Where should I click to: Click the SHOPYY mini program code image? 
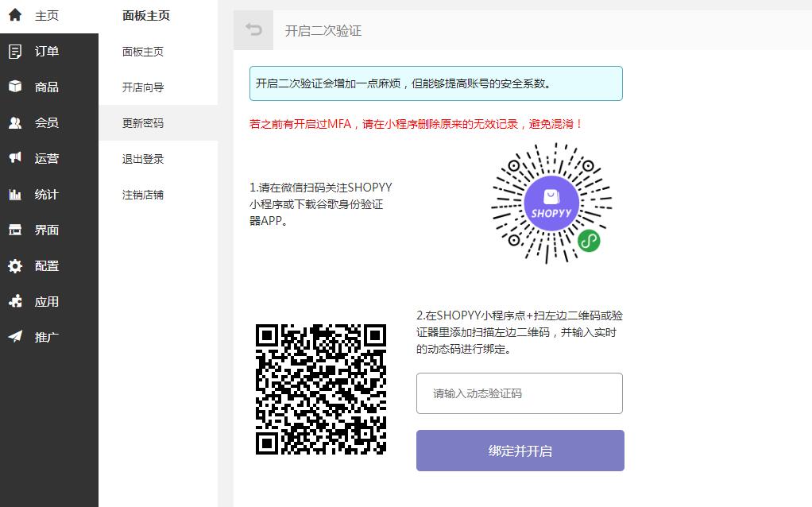[551, 203]
